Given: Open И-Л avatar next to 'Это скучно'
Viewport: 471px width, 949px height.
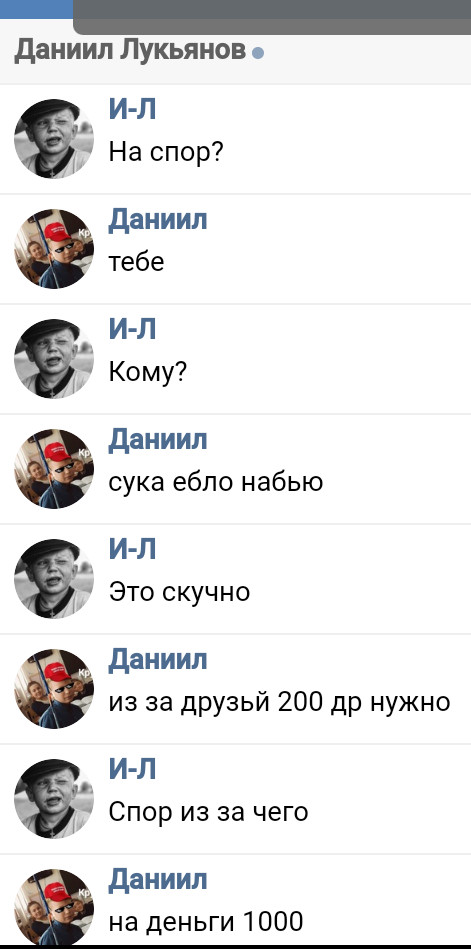Looking at the screenshot, I should pos(54,579).
